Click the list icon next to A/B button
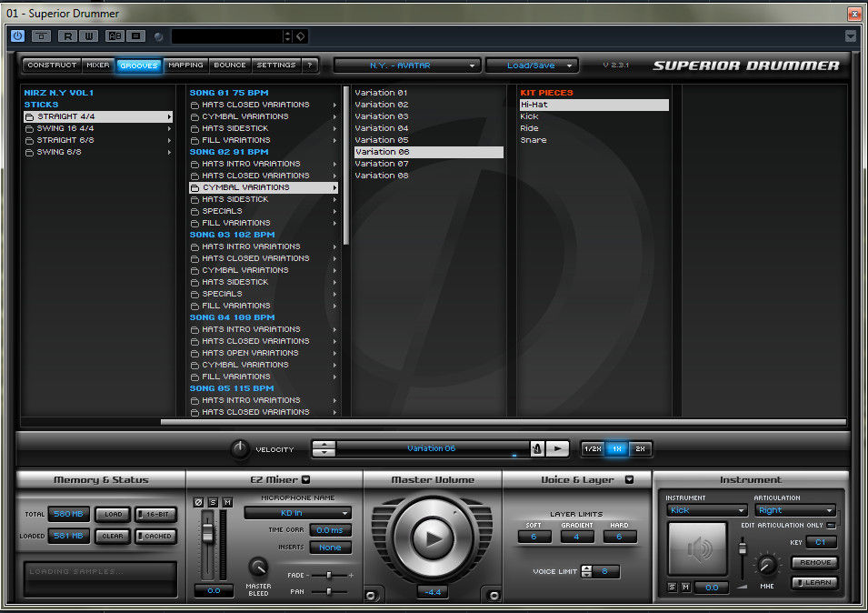 [135, 36]
